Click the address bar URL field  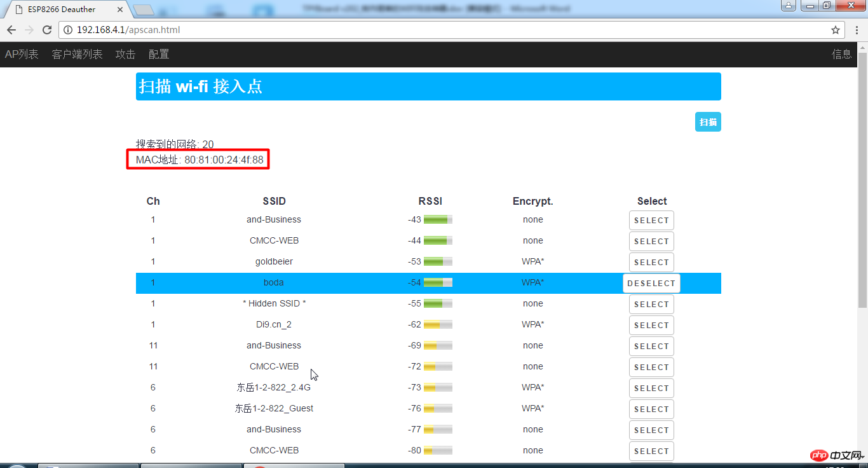point(445,30)
